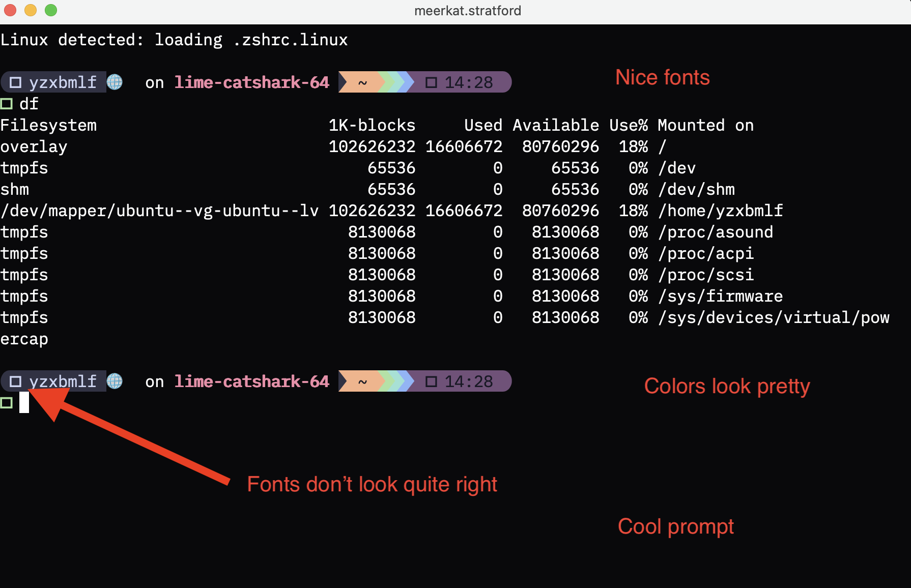
Task: Click the clock glyph before the first 14:28
Action: 431,82
